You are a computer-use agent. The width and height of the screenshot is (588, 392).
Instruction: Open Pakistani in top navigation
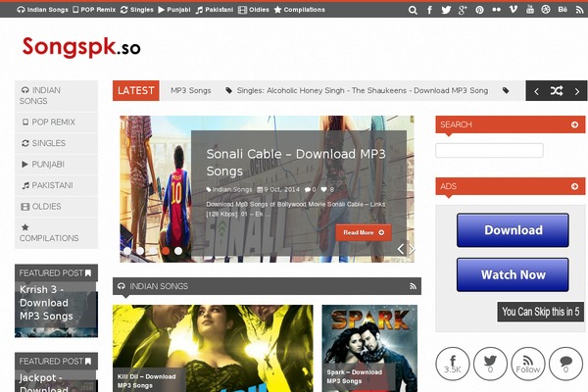[215, 10]
